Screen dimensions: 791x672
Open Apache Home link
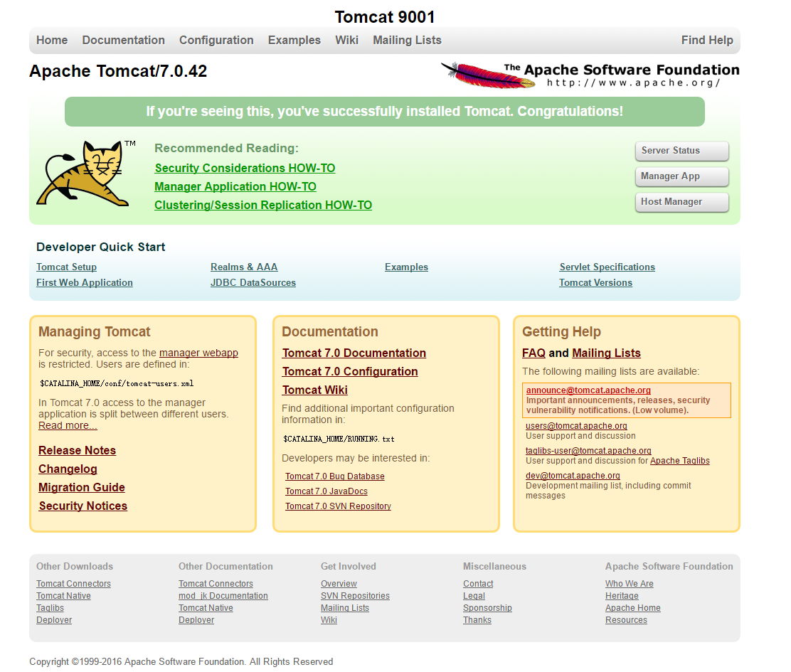(x=633, y=608)
